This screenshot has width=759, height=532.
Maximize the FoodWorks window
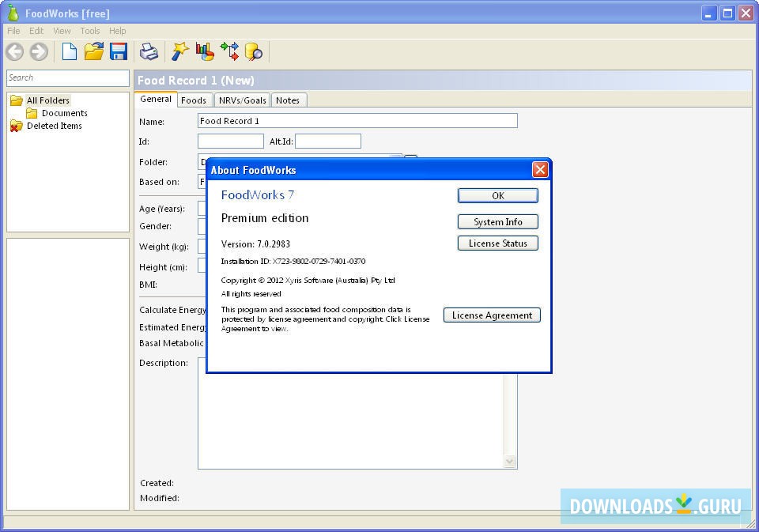[x=727, y=13]
